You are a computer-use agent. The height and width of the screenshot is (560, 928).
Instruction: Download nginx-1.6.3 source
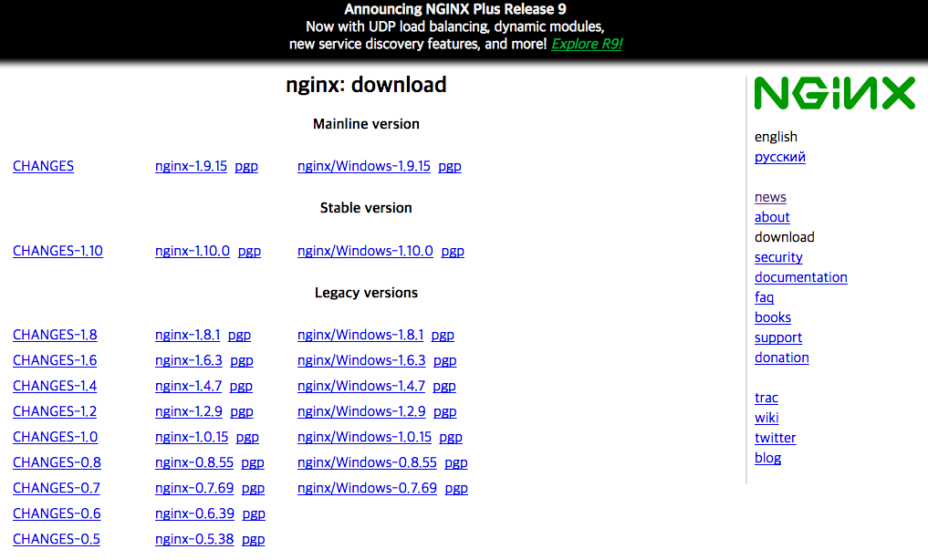[x=189, y=360]
